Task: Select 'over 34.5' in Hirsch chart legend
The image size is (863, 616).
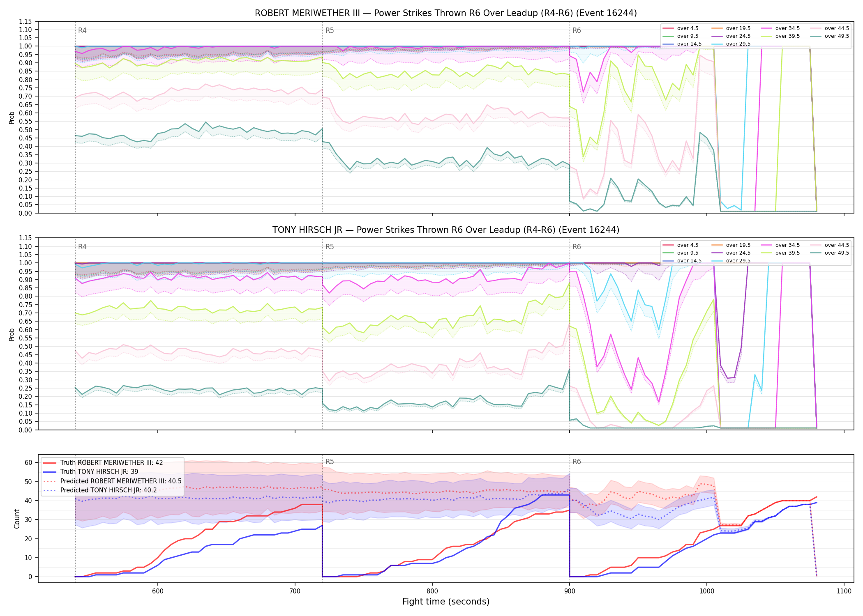Action: 780,245
